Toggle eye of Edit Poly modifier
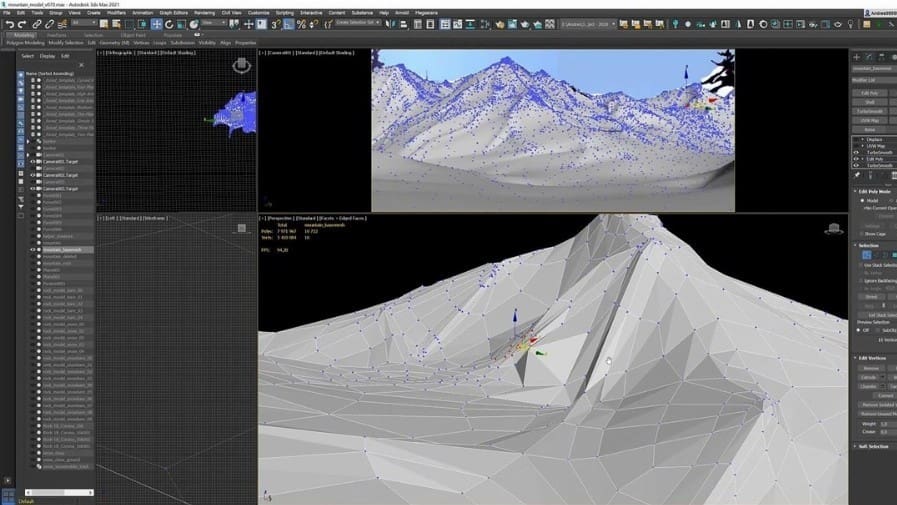Screen dimensions: 897x505 coord(856,159)
